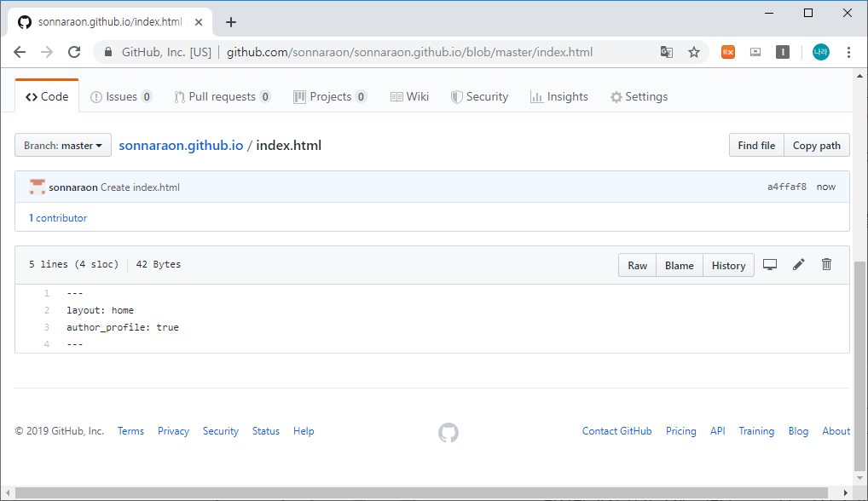868x501 pixels.
Task: Click the browser forward arrow
Action: click(47, 52)
